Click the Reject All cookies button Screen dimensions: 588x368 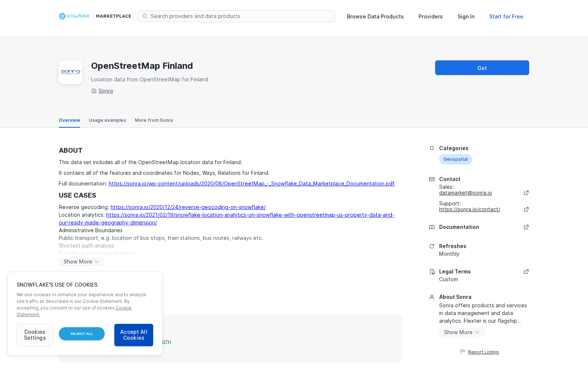tap(82, 334)
